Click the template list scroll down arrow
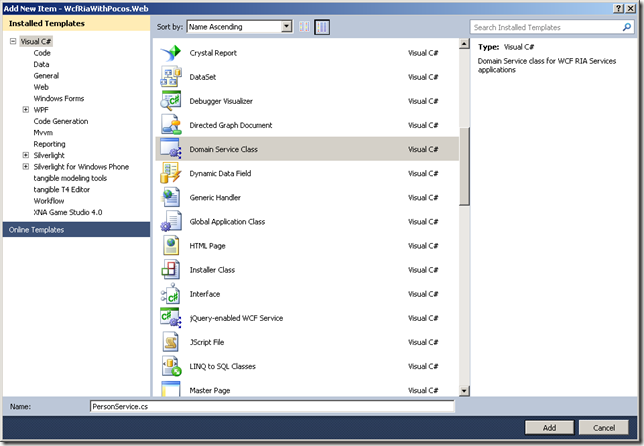This screenshot has width=644, height=446. (x=464, y=391)
